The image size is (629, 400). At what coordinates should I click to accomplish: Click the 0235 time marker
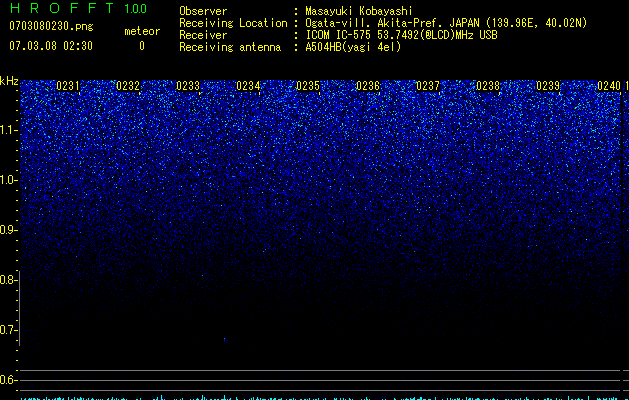[x=308, y=86]
